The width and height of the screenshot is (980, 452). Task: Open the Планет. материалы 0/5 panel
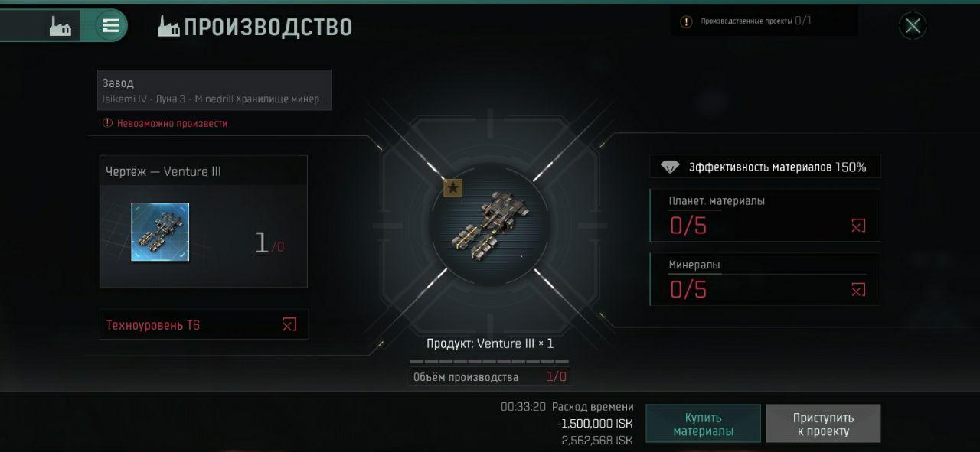(765, 216)
